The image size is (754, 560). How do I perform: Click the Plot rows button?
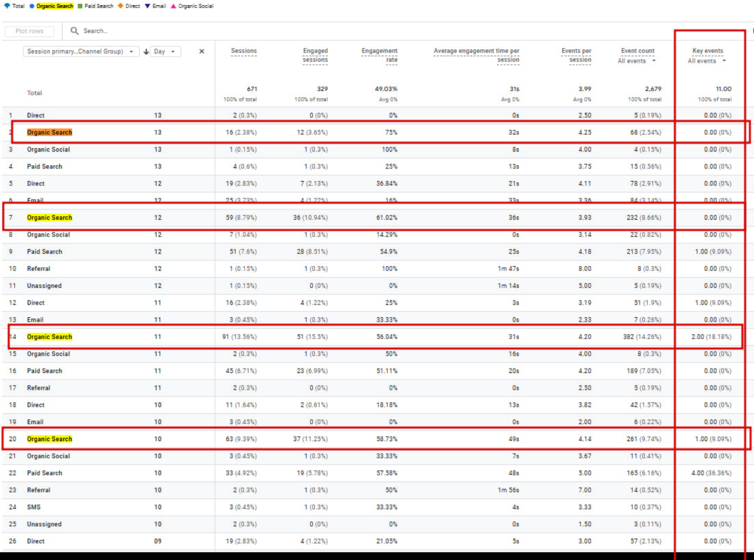(29, 31)
